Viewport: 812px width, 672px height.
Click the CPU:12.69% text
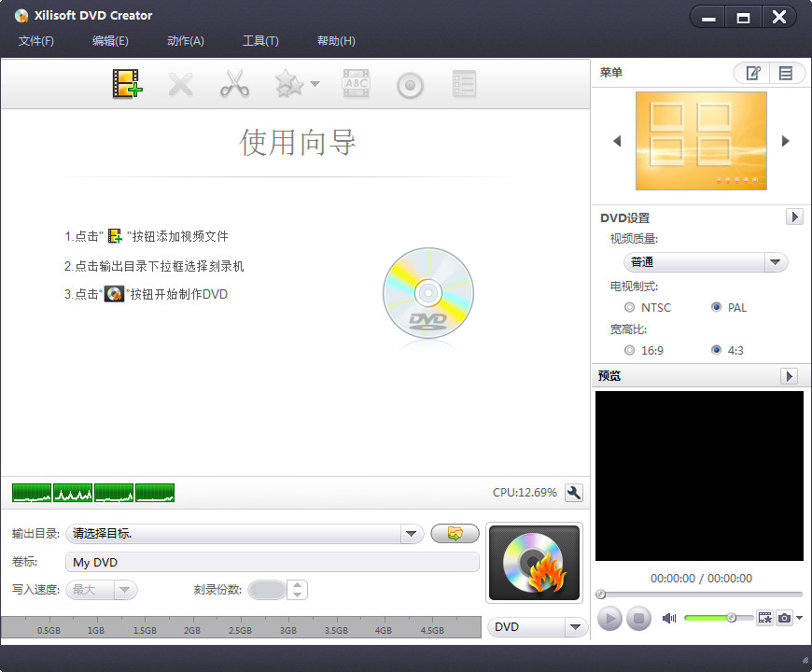coord(525,493)
